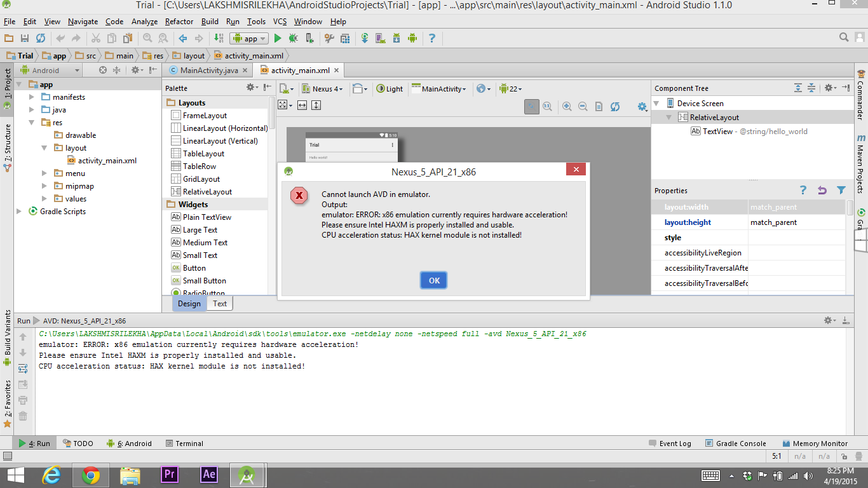Close the Nexus_5_API_21_x86 error dialog
This screenshot has width=868, height=488.
(x=576, y=170)
